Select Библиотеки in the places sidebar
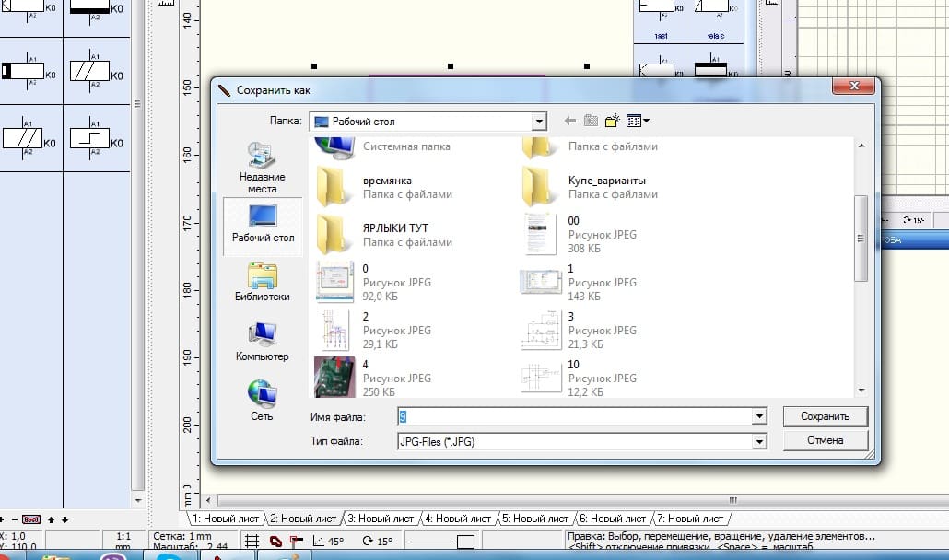 coord(263,282)
